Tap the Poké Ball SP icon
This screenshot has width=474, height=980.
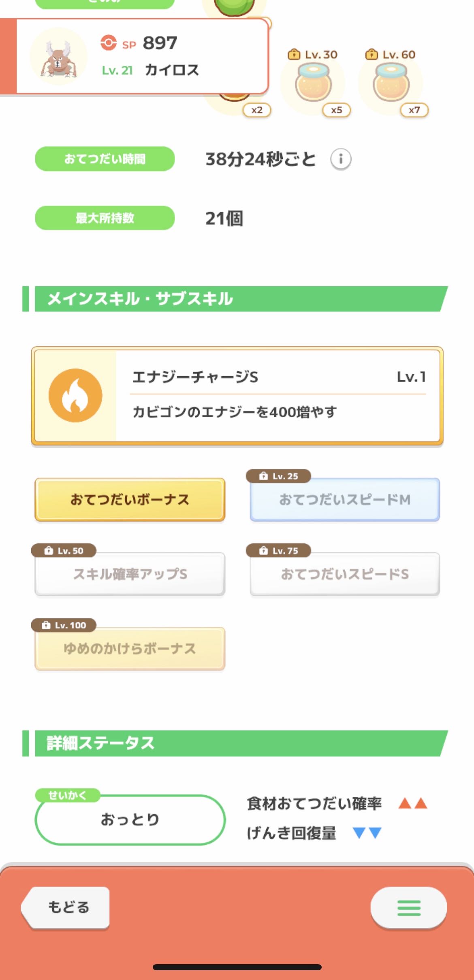tap(109, 43)
